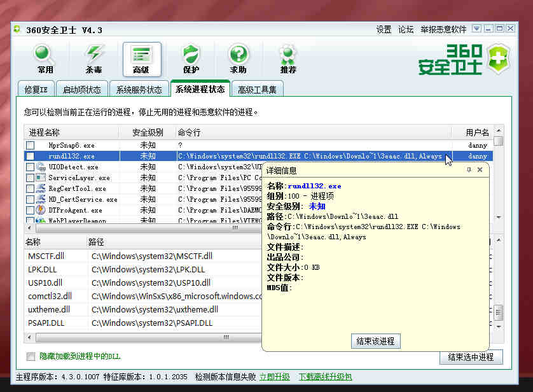Open the 保护 protection section
The height and width of the screenshot is (392, 533).
191,59
